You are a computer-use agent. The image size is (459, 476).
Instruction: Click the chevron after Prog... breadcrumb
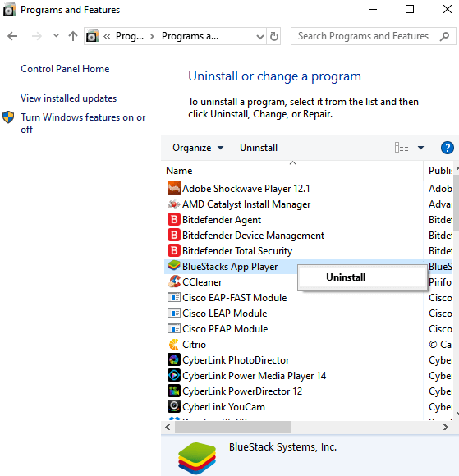click(x=152, y=37)
